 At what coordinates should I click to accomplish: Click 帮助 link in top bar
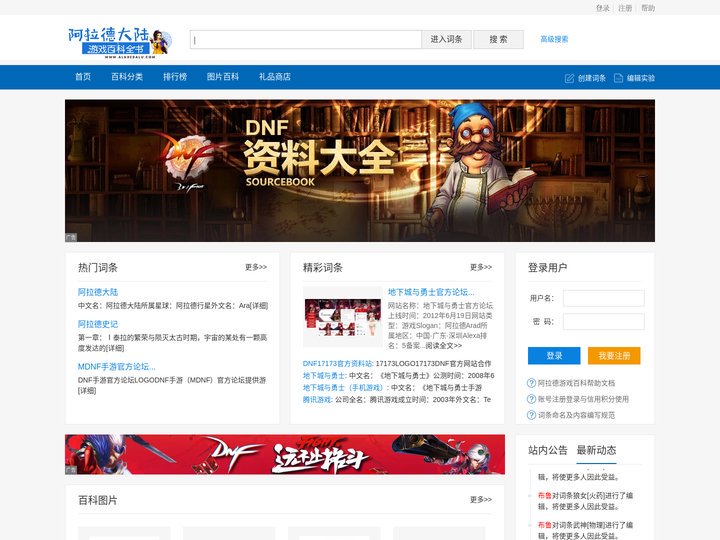point(648,8)
